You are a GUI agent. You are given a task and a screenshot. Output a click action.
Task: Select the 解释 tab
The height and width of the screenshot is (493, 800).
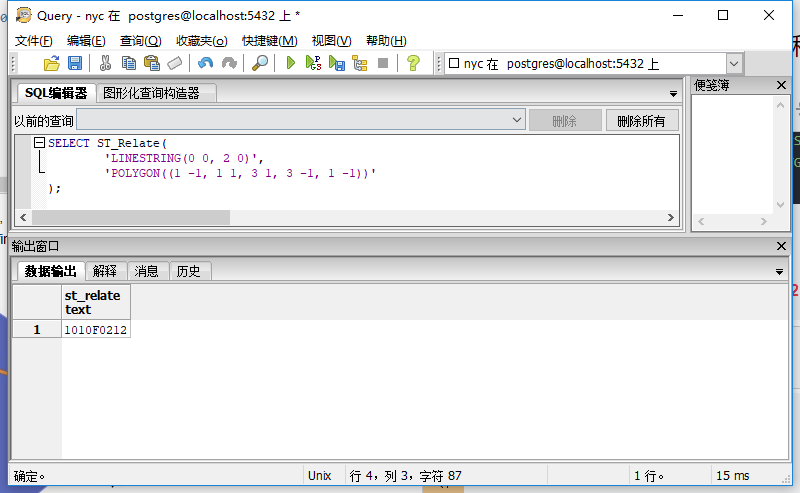pyautogui.click(x=105, y=271)
